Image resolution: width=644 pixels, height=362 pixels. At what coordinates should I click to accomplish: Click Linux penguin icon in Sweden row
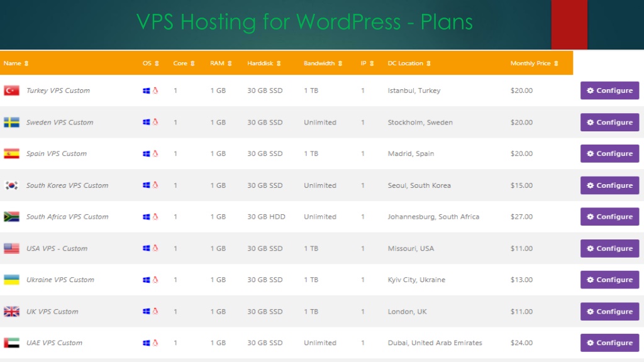coord(155,122)
